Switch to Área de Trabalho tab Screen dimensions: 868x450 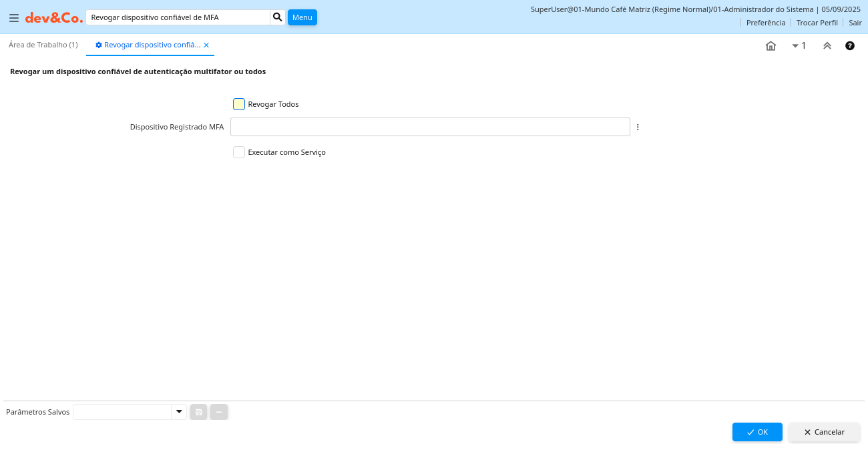coord(43,45)
